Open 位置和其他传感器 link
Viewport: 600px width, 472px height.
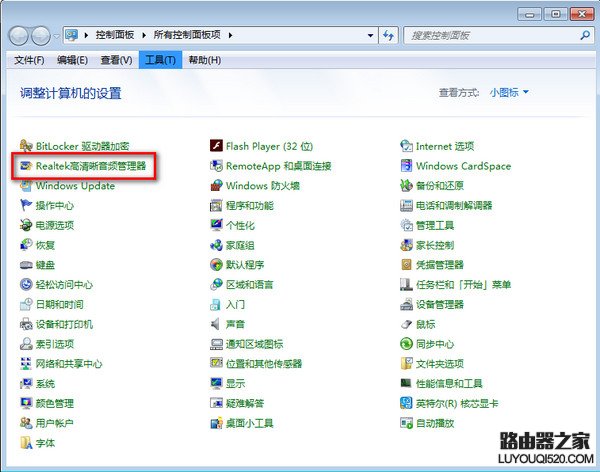pos(264,364)
